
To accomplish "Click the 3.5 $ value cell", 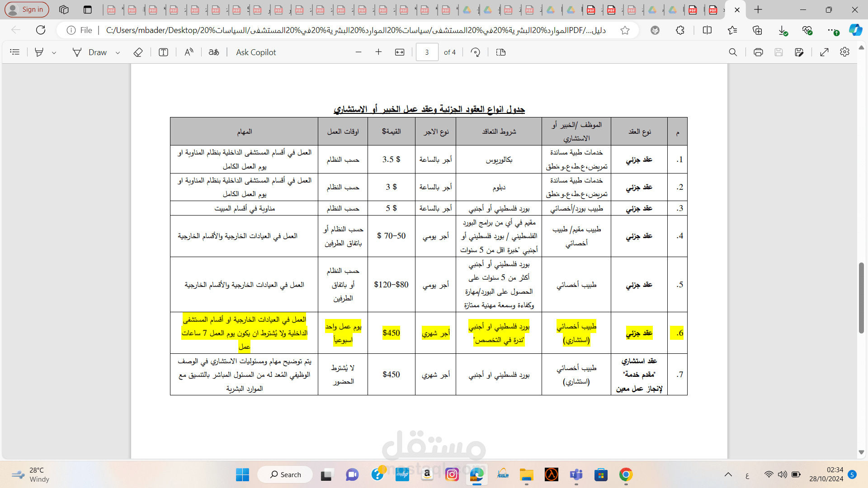I will tap(391, 159).
